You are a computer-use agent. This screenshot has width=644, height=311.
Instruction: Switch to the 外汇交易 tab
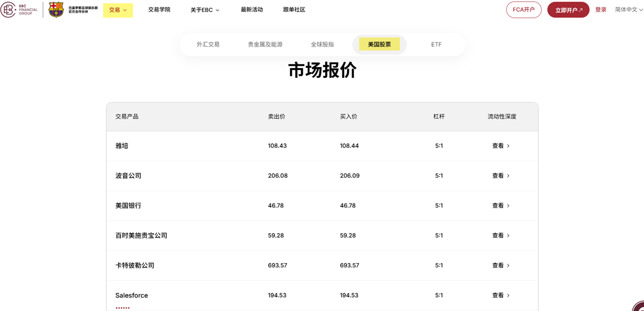[208, 44]
